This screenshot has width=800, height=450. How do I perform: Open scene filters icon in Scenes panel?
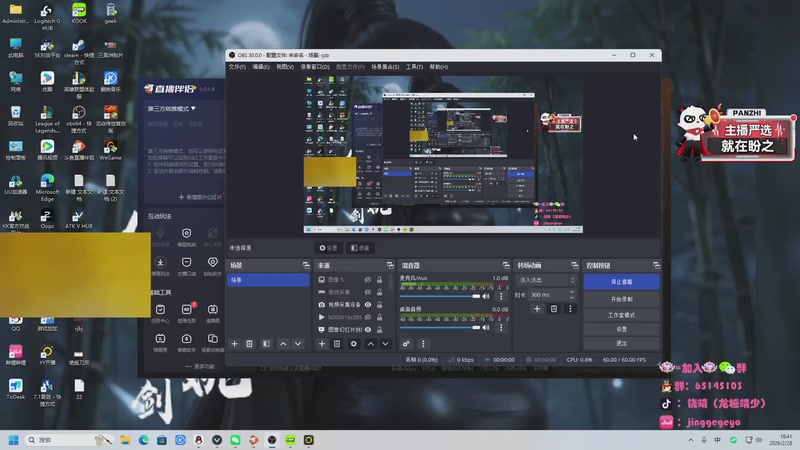tap(266, 344)
